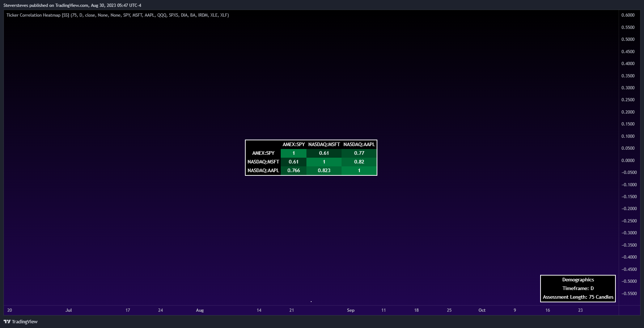This screenshot has height=328, width=644.
Task: Click the NASDAQ:AAPL row label
Action: (x=263, y=170)
